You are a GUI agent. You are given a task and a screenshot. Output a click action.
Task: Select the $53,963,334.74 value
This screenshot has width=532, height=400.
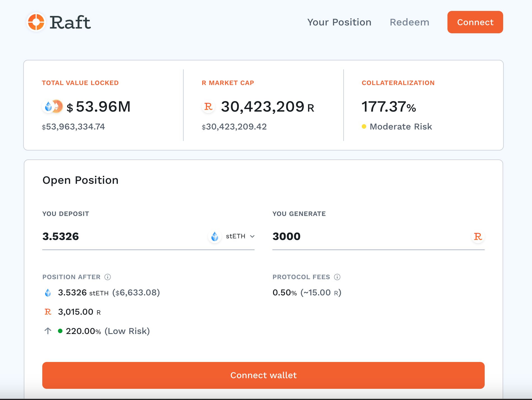tap(73, 127)
